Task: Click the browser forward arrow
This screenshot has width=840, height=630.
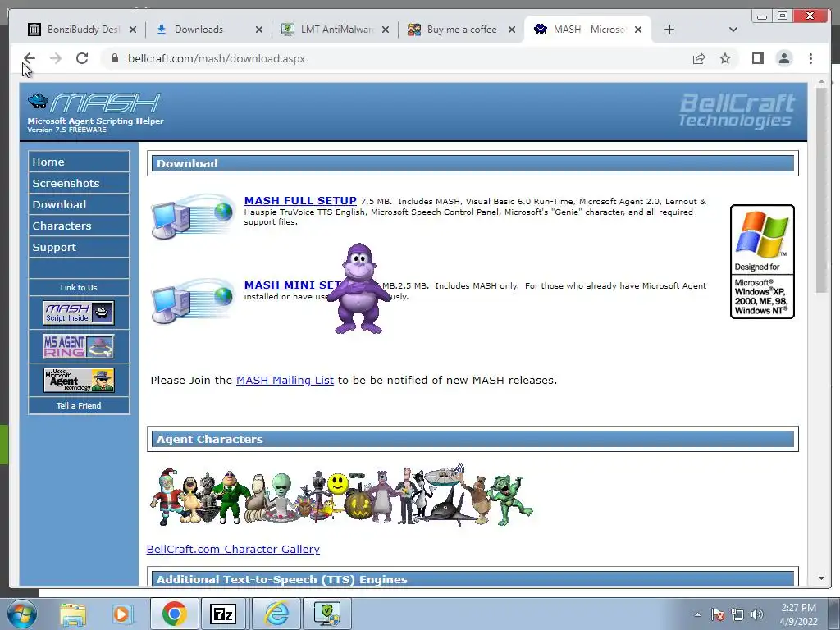Action: 56,58
